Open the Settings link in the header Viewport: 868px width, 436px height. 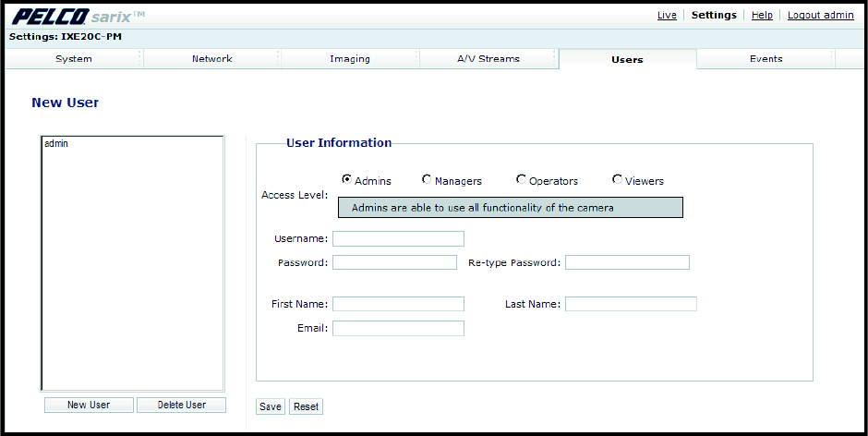(714, 16)
